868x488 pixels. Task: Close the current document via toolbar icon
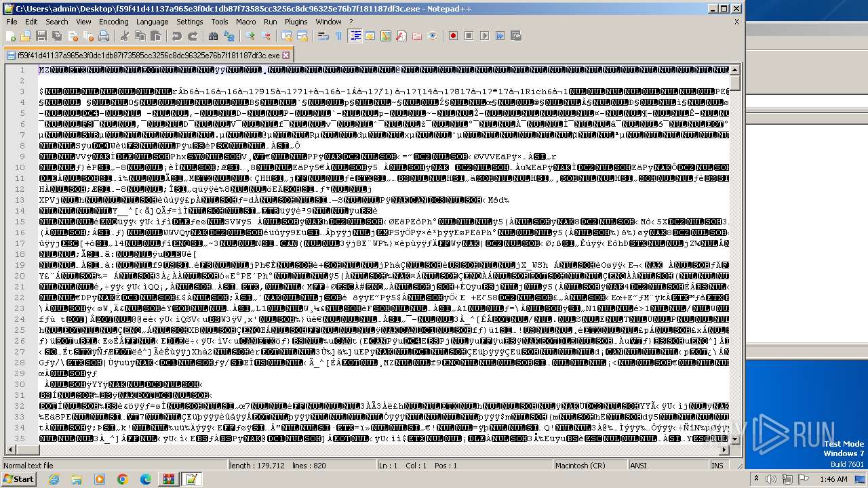[x=73, y=36]
